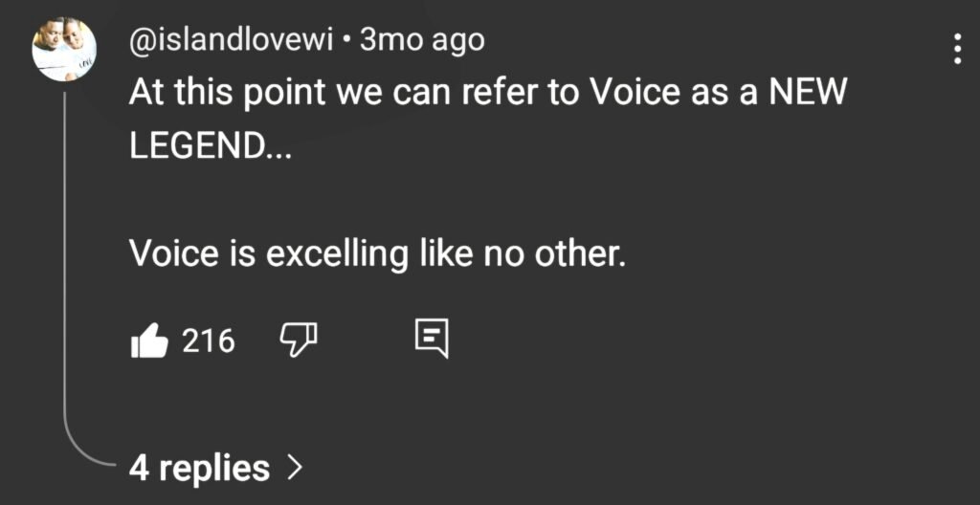This screenshot has width=980, height=505.
Task: Like the comment with the thumbs-up icon
Action: [x=148, y=340]
